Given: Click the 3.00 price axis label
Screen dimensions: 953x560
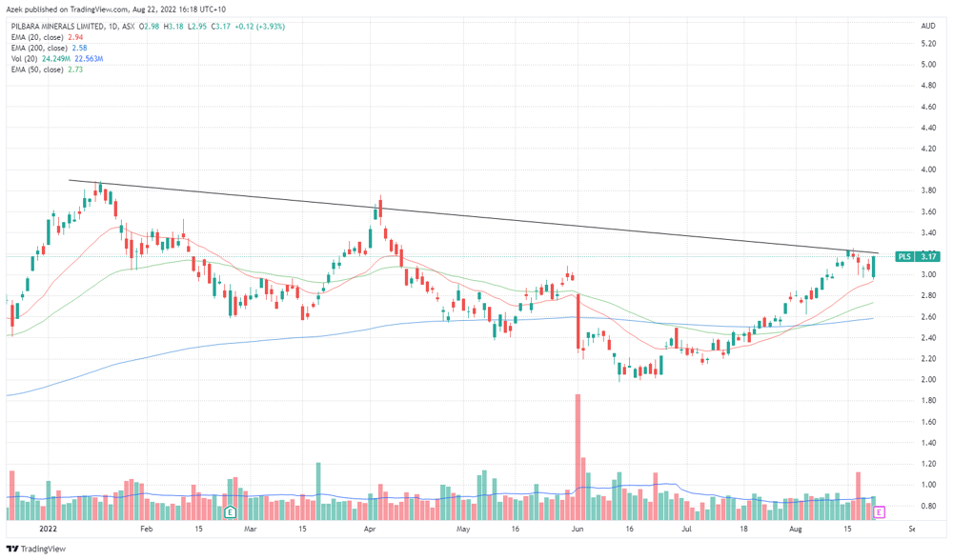Looking at the screenshot, I should click(x=928, y=274).
